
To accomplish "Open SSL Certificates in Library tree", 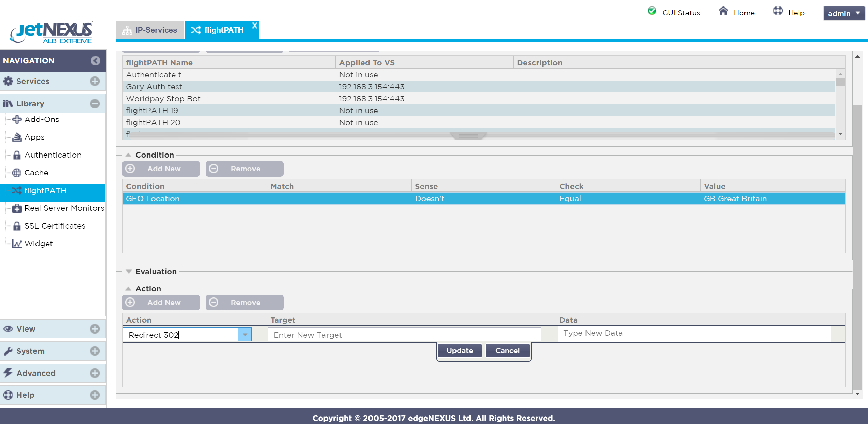I will pos(55,226).
